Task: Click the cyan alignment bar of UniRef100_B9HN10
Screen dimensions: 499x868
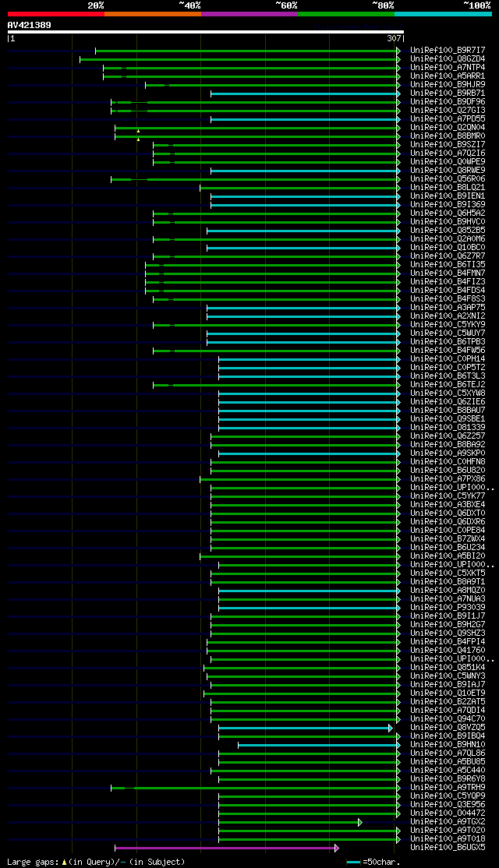Action: point(319,745)
